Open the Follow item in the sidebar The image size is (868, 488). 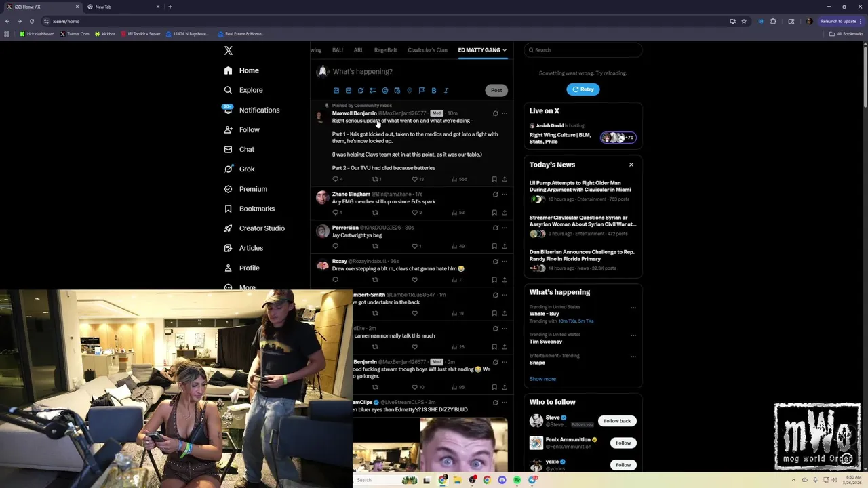pos(241,129)
